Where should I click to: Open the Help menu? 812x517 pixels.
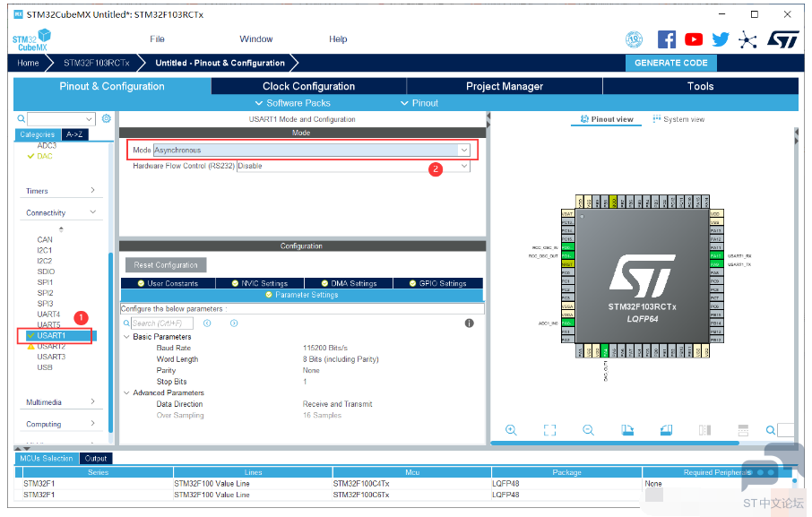click(338, 39)
